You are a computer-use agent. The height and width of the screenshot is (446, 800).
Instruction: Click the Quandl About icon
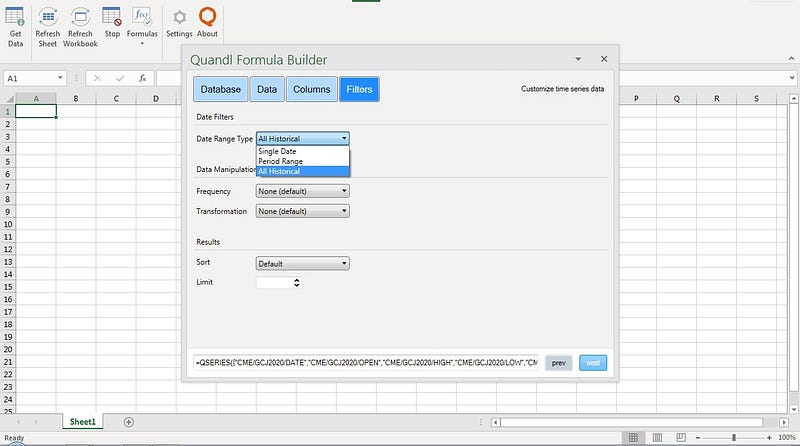pos(207,23)
